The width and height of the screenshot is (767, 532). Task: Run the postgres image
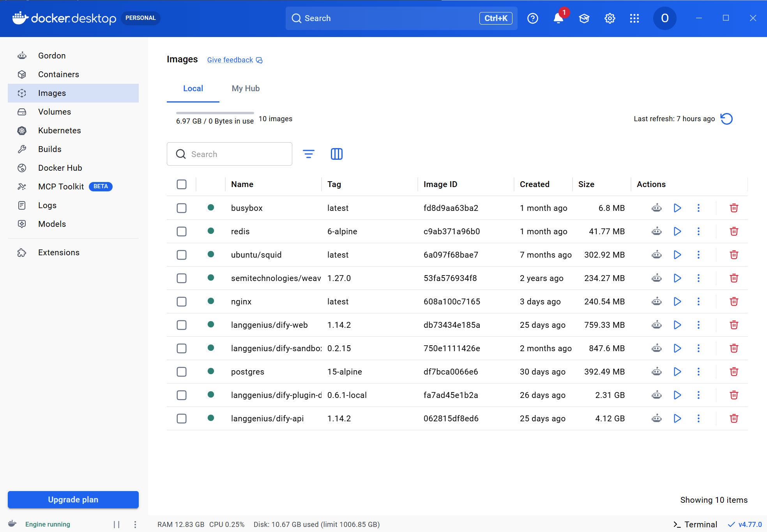[x=677, y=371]
